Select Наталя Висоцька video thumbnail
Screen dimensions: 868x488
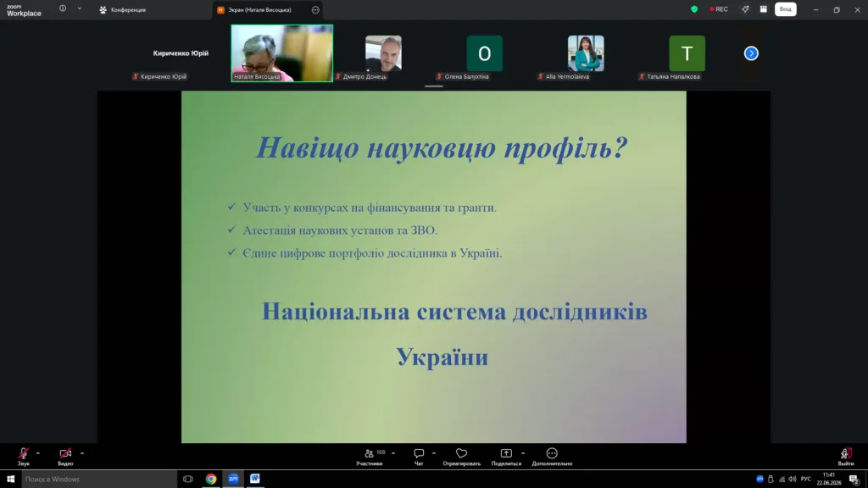pos(281,53)
